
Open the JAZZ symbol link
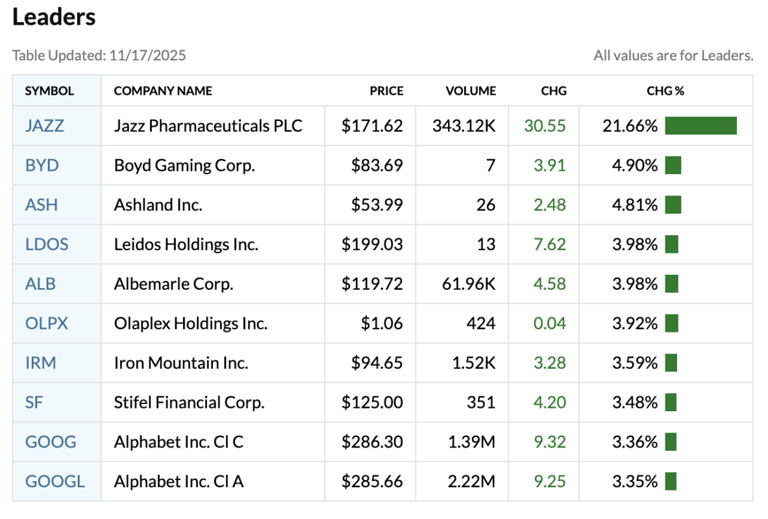tap(44, 126)
